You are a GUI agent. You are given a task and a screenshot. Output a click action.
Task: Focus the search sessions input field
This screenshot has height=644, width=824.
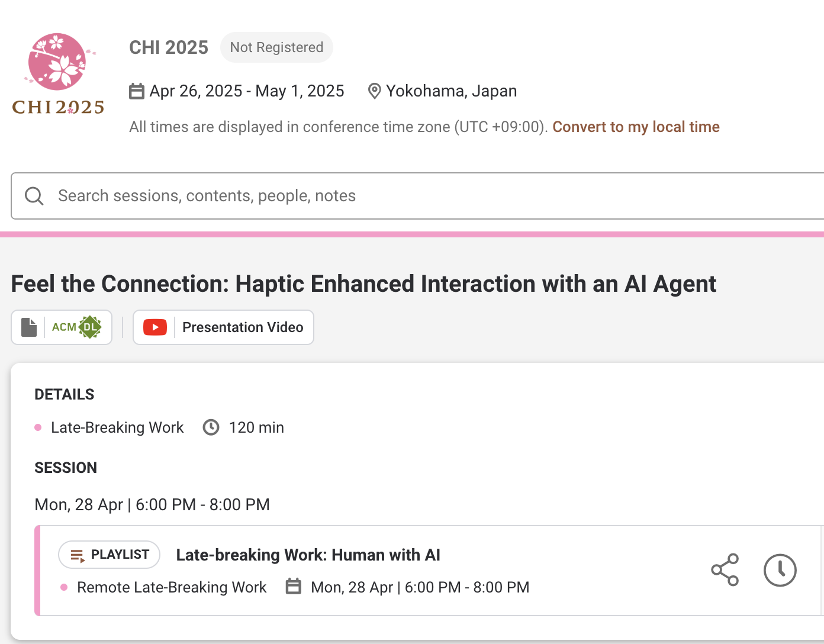pyautogui.click(x=418, y=196)
